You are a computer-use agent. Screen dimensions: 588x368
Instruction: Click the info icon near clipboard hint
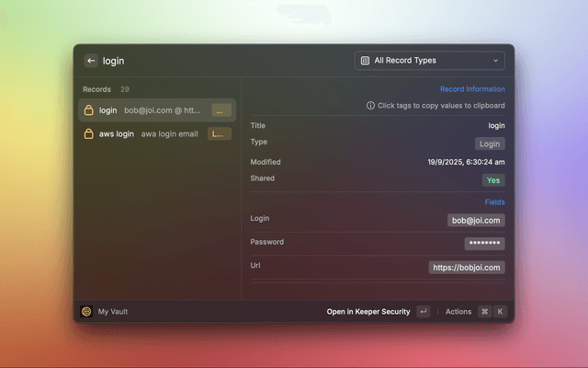tap(370, 106)
